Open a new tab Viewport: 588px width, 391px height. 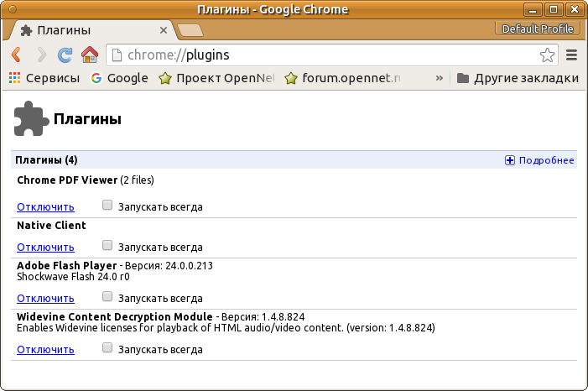[190, 31]
